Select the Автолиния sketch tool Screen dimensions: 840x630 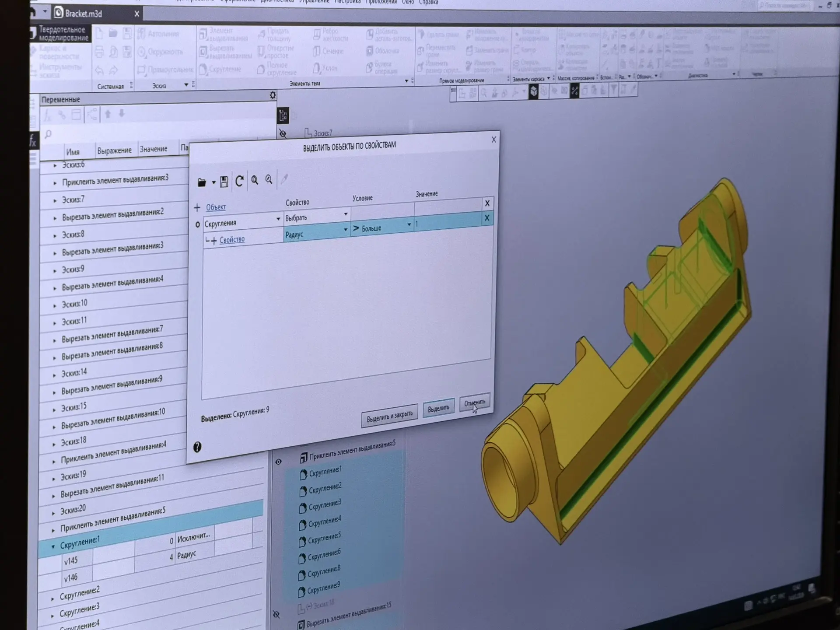(158, 34)
